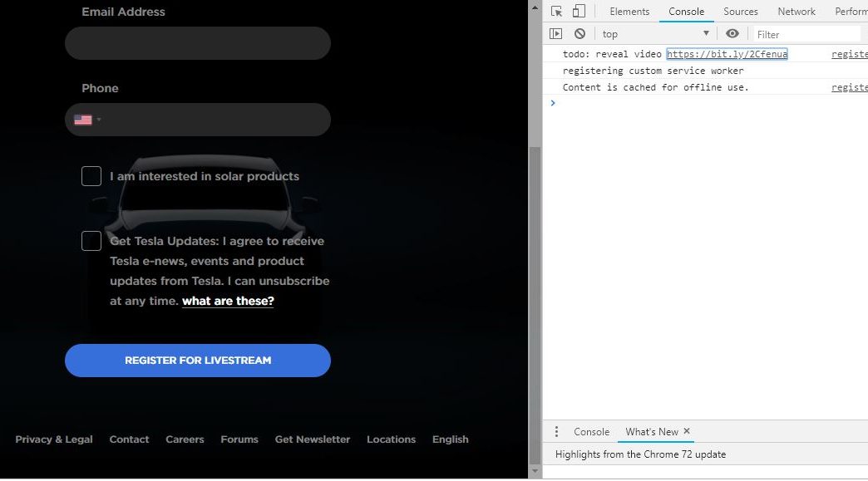Image resolution: width=868 pixels, height=481 pixels.
Task: Click the console prompt chevron
Action: pyautogui.click(x=552, y=103)
